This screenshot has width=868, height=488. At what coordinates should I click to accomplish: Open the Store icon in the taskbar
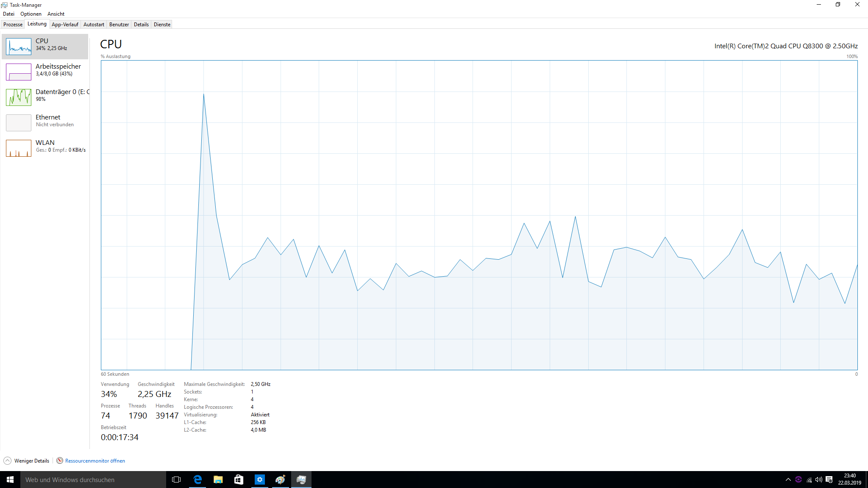[239, 480]
